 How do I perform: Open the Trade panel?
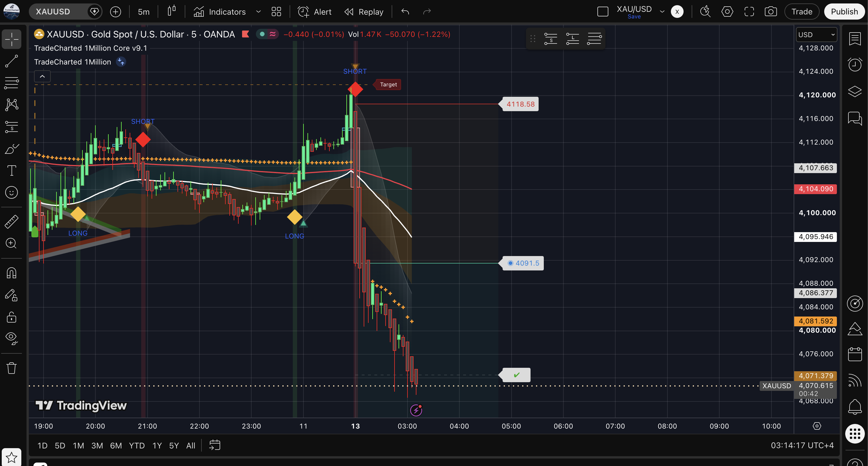click(802, 12)
